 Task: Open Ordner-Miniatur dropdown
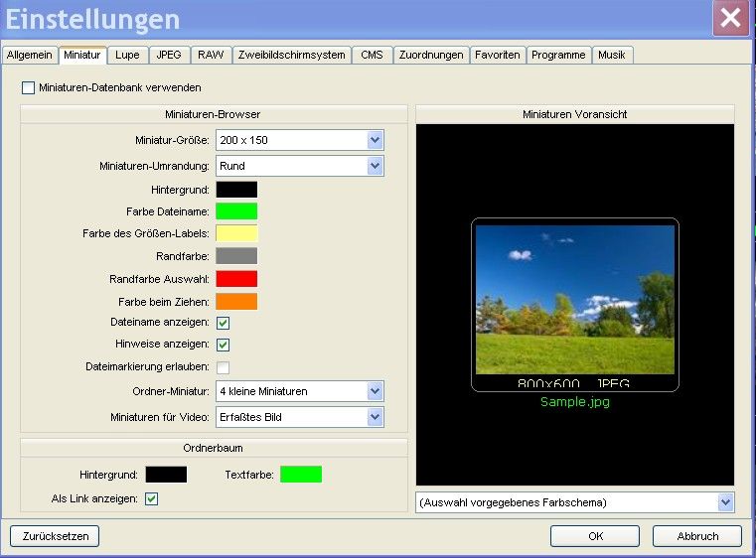[x=374, y=391]
